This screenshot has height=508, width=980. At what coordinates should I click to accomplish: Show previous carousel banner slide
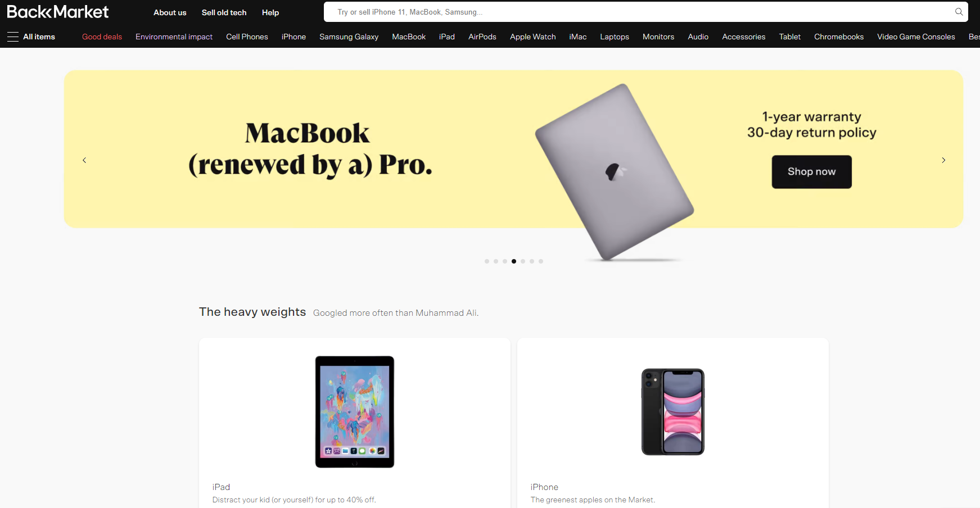[x=84, y=160]
